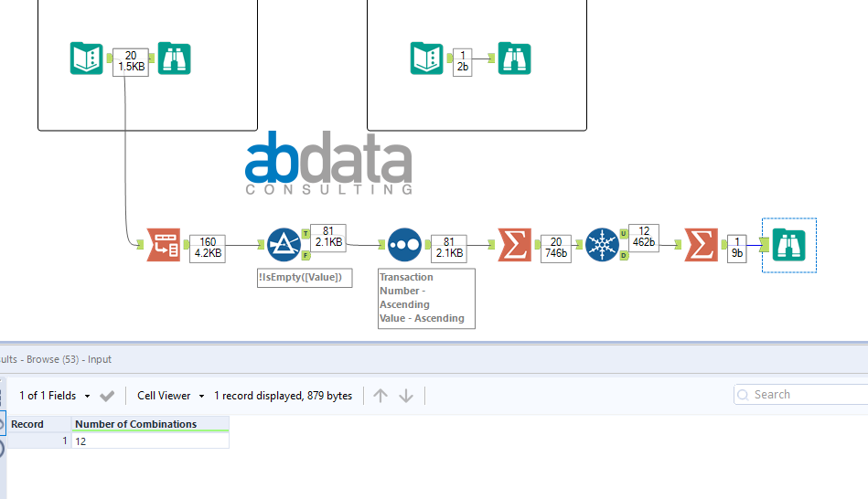868x499 pixels.
Task: Click the Record column header
Action: coord(39,424)
